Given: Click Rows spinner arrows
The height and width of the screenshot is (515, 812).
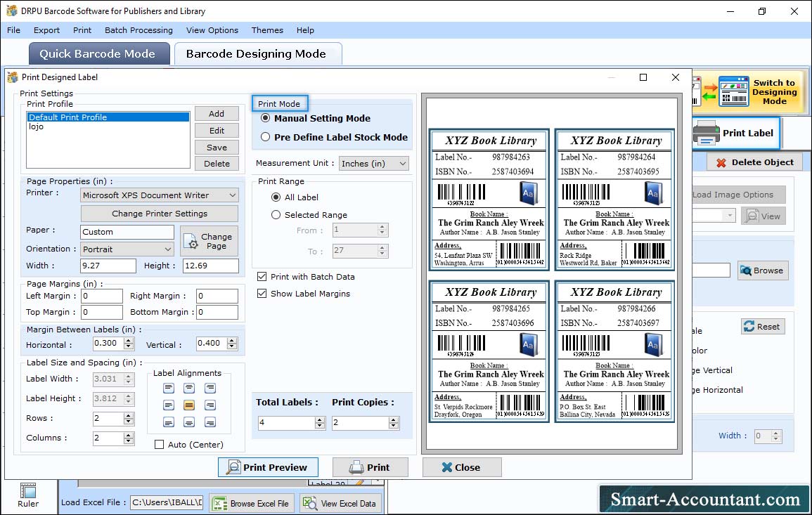Looking at the screenshot, I should [129, 418].
